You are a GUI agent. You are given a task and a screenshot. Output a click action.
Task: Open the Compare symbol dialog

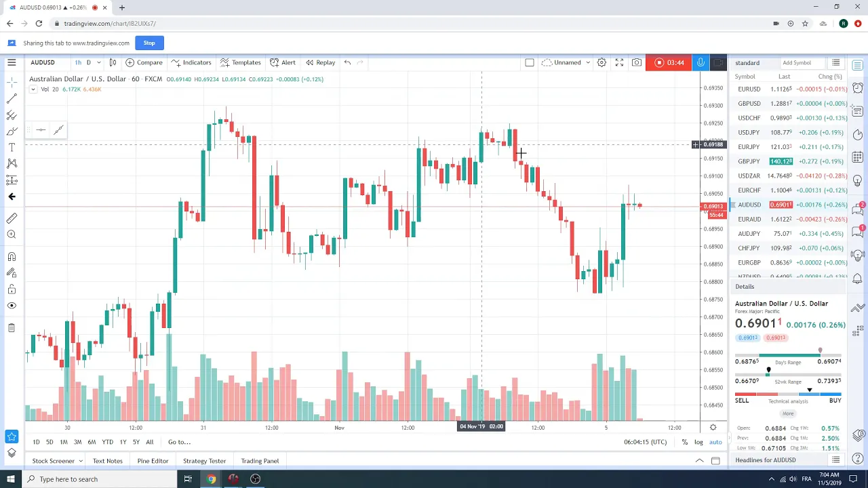pos(144,62)
